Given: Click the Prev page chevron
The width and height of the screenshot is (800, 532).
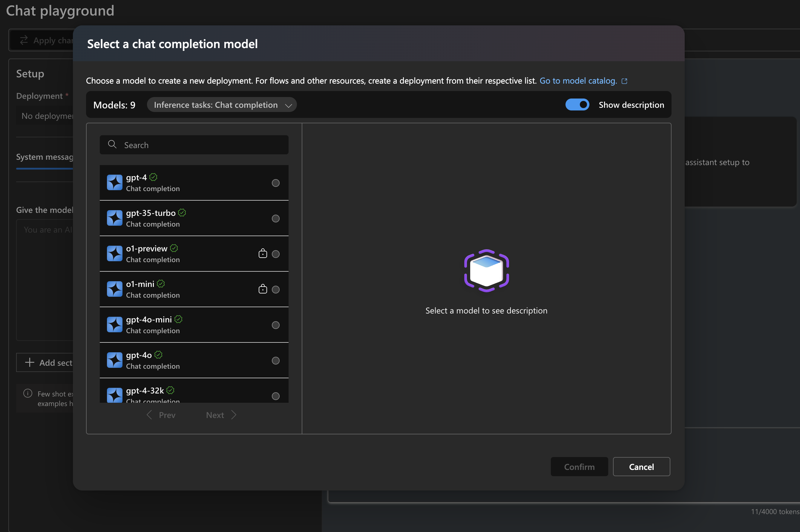Looking at the screenshot, I should [x=149, y=415].
